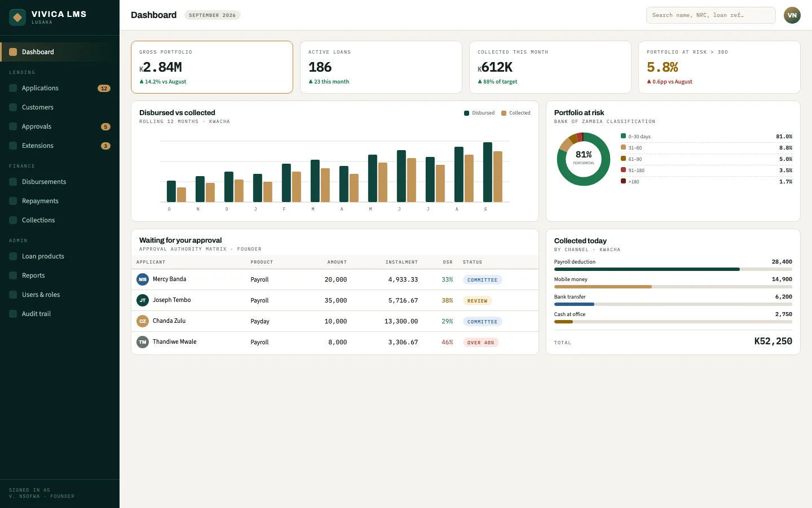
Task: Click the K52,250 total amount
Action: click(773, 341)
